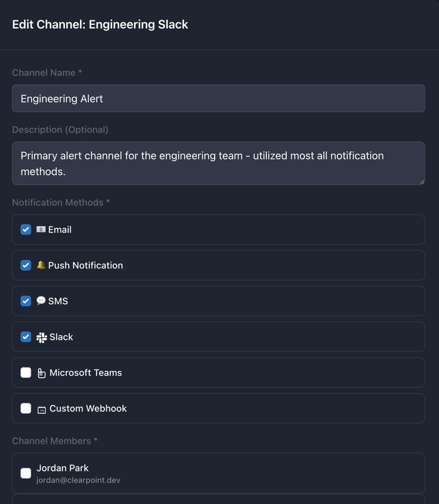The height and width of the screenshot is (504, 439).
Task: Click the Jordan Park member row
Action: pyautogui.click(x=219, y=473)
